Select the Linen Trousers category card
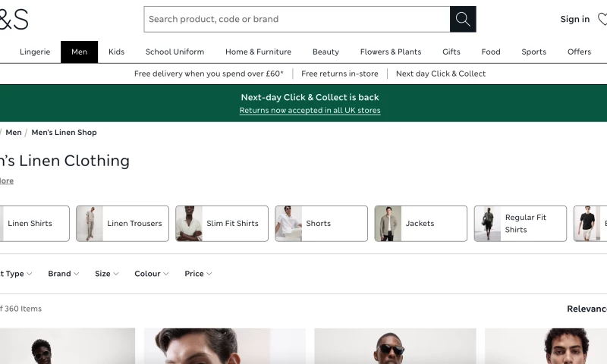This screenshot has height=364, width=607. coord(122,224)
